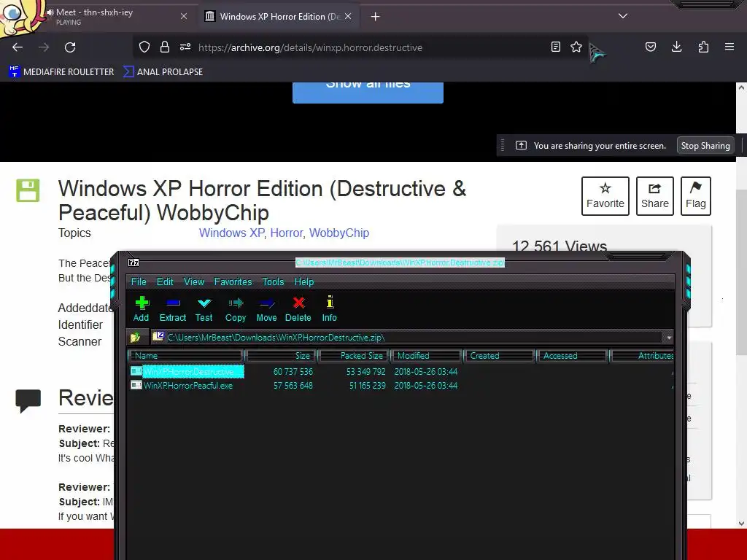
Task: Click the Favorite button on archive.org
Action: coord(605,196)
